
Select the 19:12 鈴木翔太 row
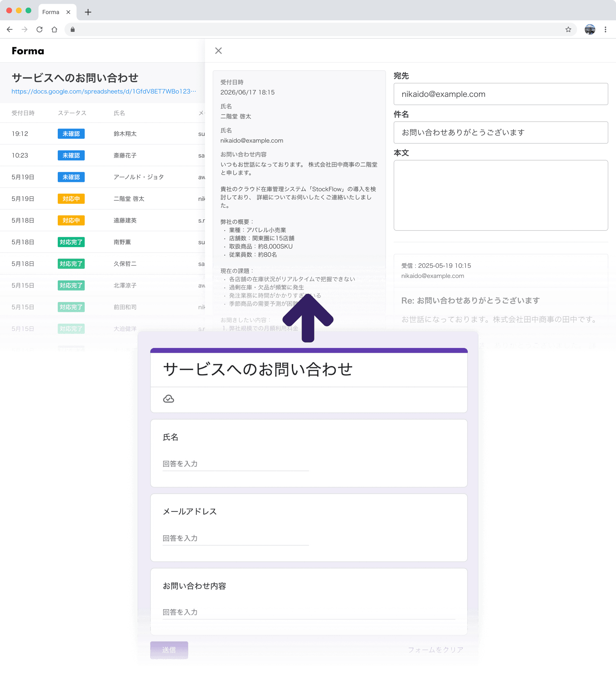(x=102, y=134)
